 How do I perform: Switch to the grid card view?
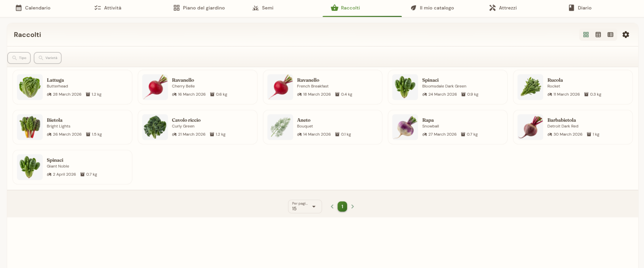[x=586, y=34]
